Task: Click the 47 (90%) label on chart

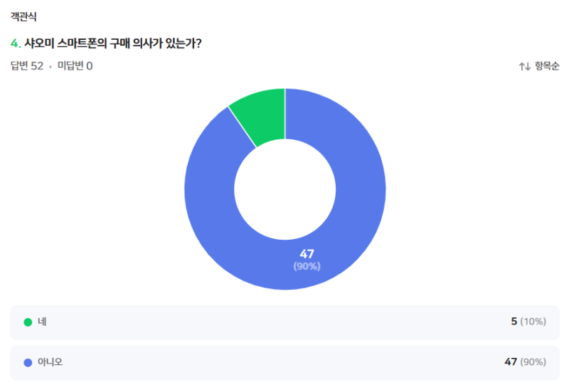Action: (x=307, y=260)
